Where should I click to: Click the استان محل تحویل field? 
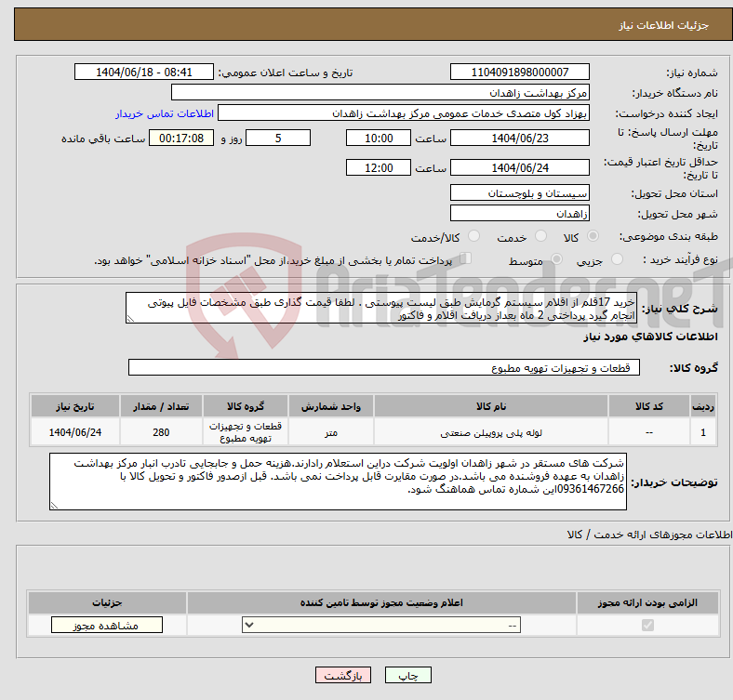point(519,192)
